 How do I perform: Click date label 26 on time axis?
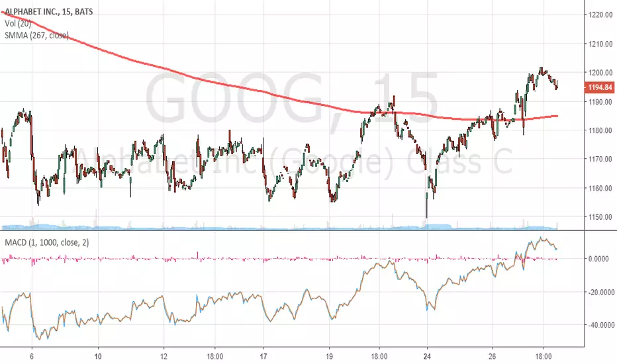[493, 357]
